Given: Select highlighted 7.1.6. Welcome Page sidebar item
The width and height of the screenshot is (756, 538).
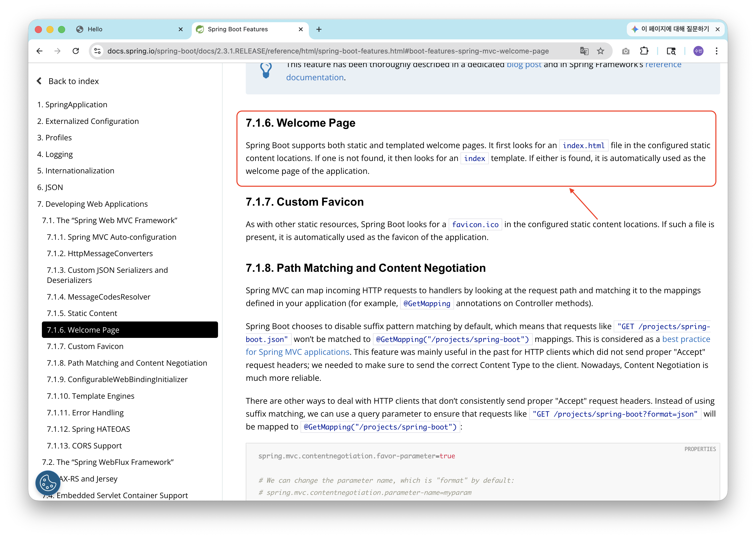Looking at the screenshot, I should (130, 330).
